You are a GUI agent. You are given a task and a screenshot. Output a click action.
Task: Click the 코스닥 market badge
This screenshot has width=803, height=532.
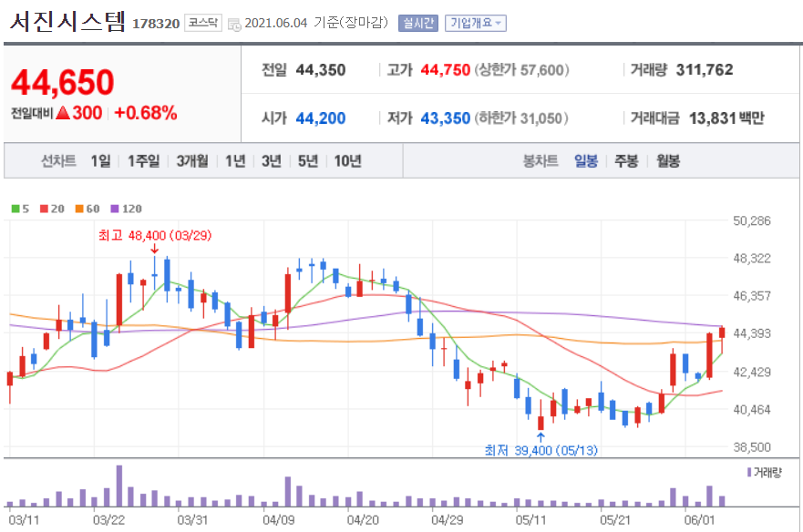pyautogui.click(x=202, y=23)
